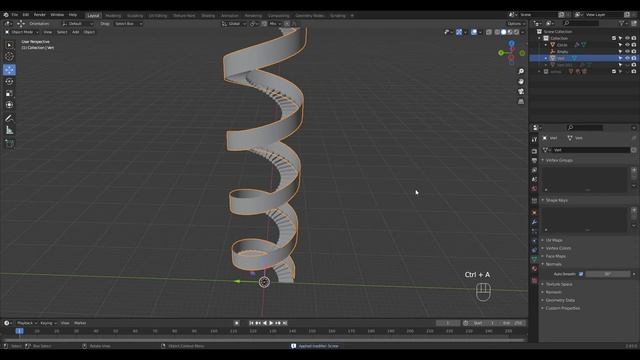
Task: Toggle viewport visibility eye for Empty
Action: point(627,51)
